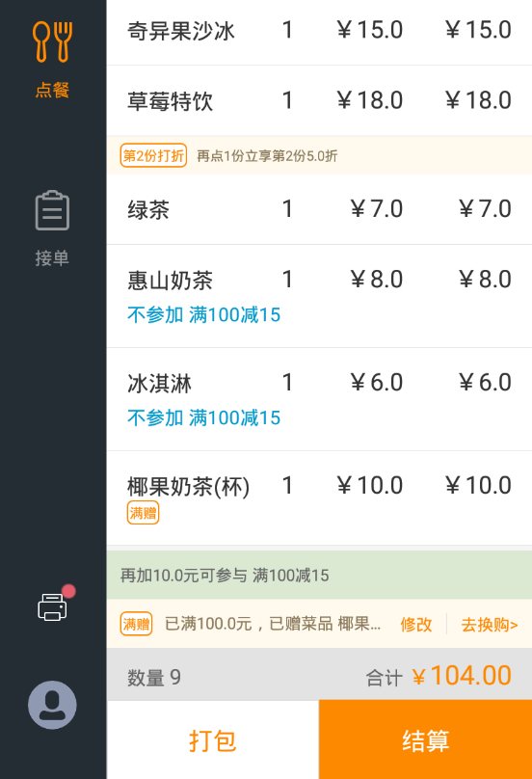Screen dimensions: 532x779
Task: Open the 接单 clipboard icon
Action: point(52,210)
